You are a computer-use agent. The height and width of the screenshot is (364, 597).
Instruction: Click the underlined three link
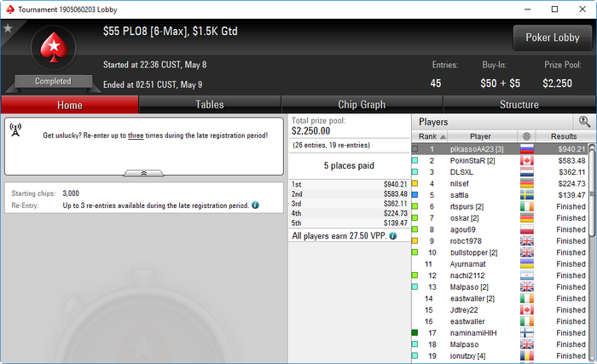pyautogui.click(x=136, y=136)
